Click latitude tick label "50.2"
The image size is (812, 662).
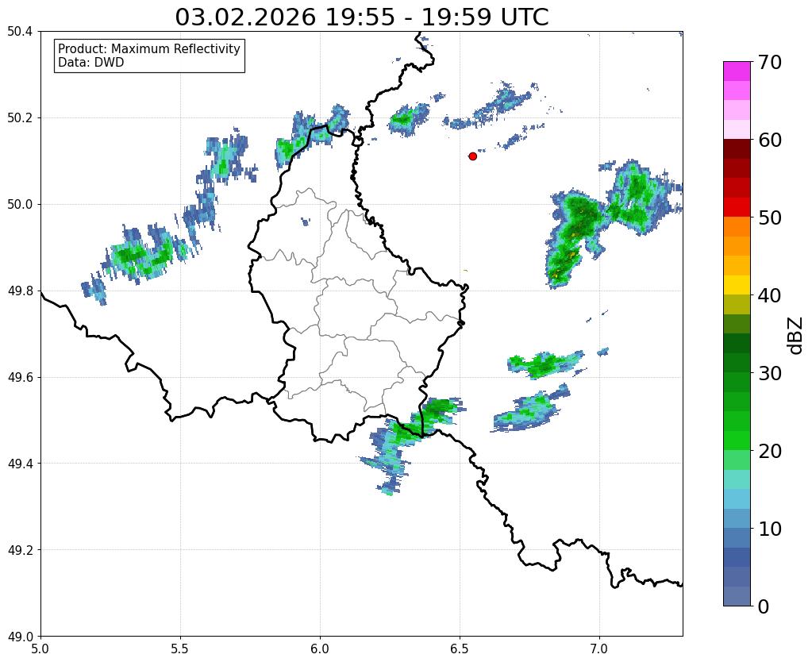pos(20,118)
